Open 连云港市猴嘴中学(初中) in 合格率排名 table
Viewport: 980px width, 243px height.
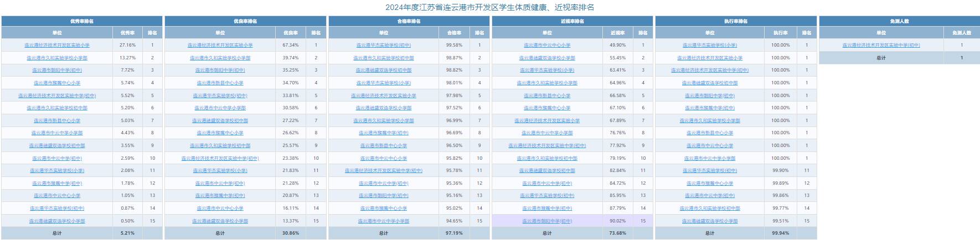click(383, 133)
